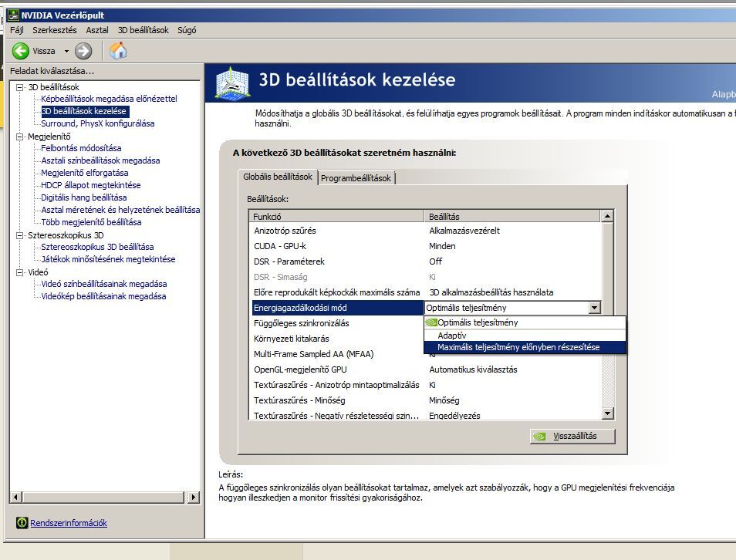Click the NVIDIA Vezérlőpult title bar icon
This screenshot has height=560, width=736.
coord(13,15)
